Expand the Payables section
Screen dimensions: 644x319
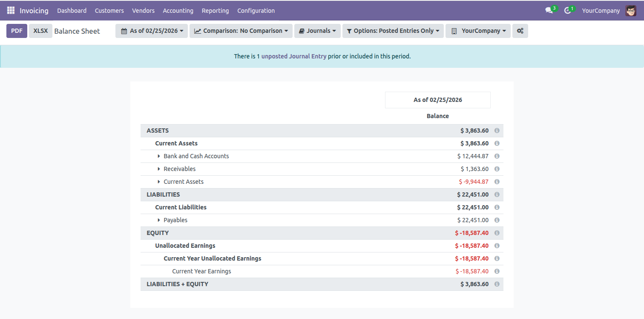click(x=158, y=220)
